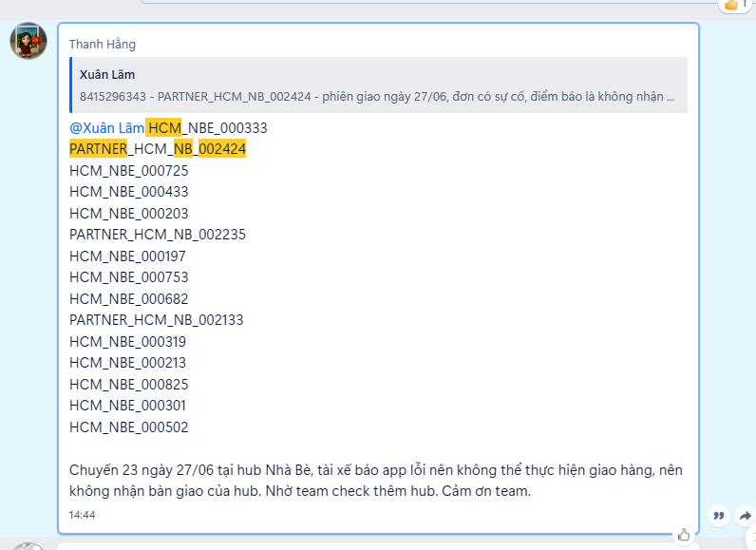Click the thumbs-up like icon below message
Image resolution: width=756 pixels, height=550 pixels.
click(x=684, y=535)
